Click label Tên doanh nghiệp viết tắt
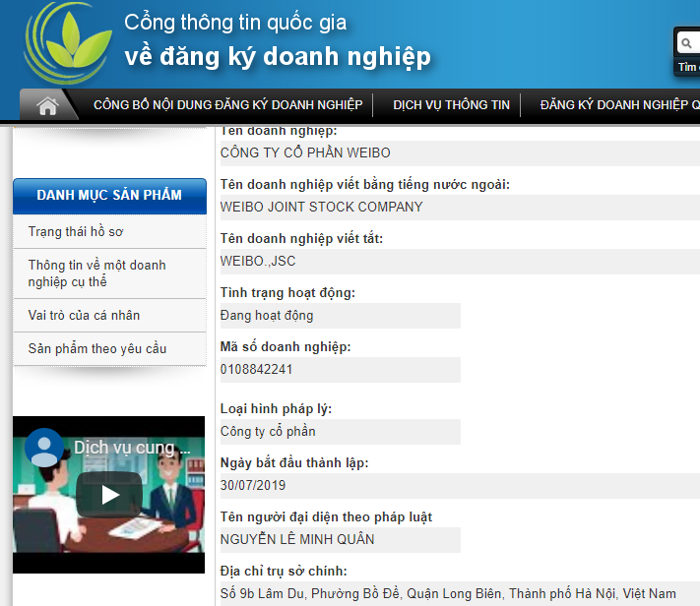 301,239
